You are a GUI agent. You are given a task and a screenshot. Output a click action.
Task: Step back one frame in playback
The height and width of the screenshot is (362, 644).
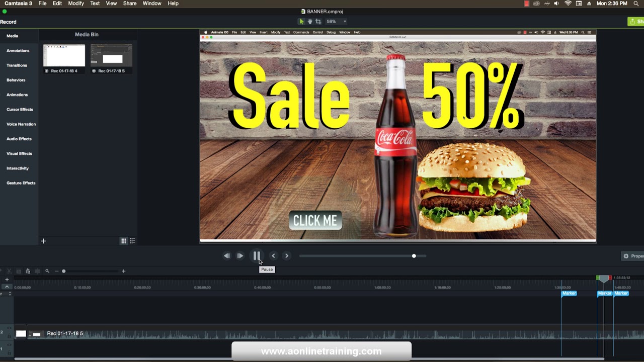tap(227, 256)
